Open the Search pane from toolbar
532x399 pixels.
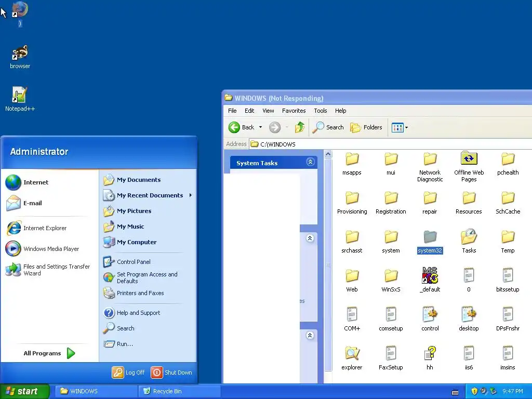coord(328,127)
